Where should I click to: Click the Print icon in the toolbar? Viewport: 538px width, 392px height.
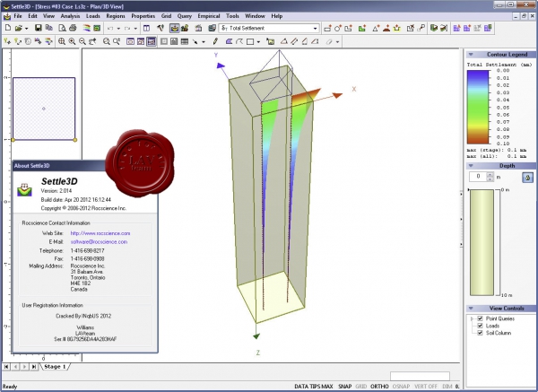click(73, 28)
